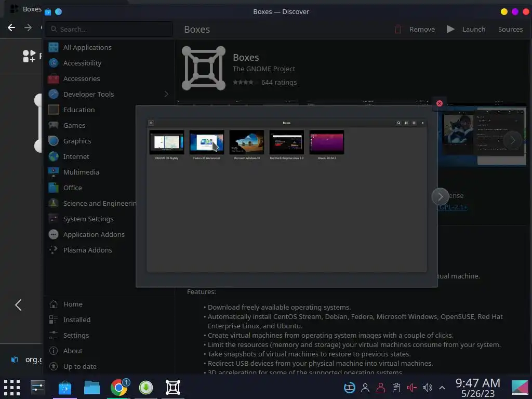Screen dimensions: 532x399
Task: Show next screenshot in preview
Action: pyautogui.click(x=440, y=197)
